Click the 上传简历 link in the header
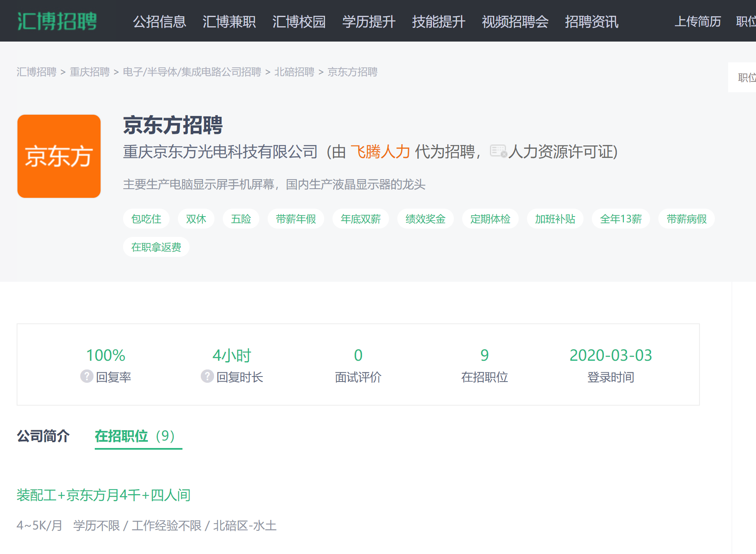Screen dimensions: 756x554 698,21
